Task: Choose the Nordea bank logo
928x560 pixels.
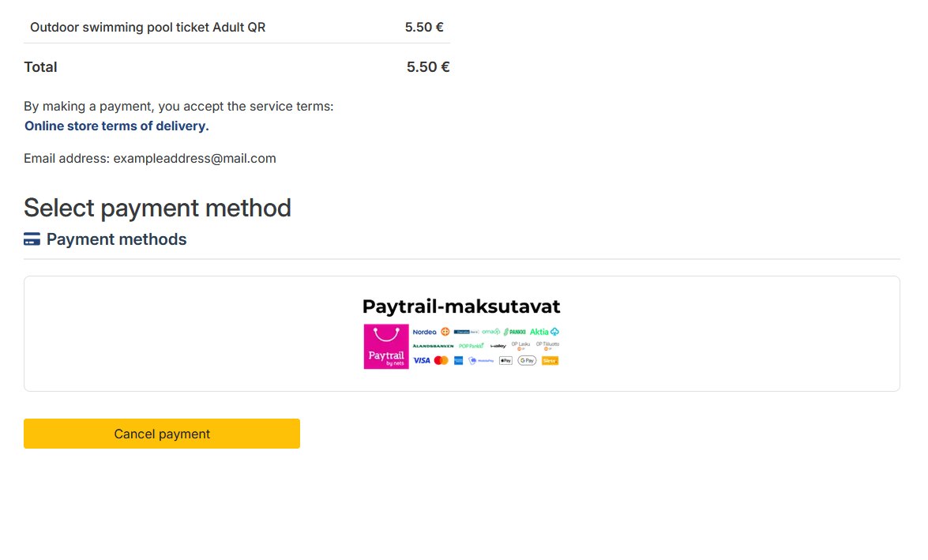Action: tap(424, 332)
